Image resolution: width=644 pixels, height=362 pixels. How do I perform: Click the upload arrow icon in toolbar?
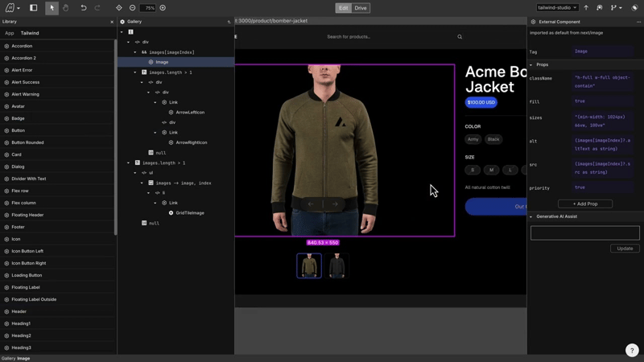(x=586, y=8)
